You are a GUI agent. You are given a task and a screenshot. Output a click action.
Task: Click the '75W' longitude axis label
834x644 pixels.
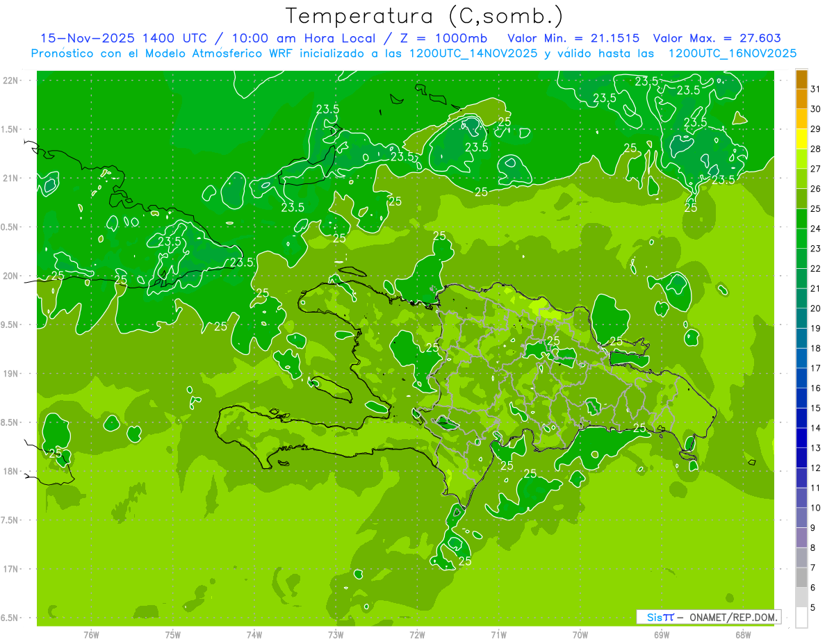click(x=172, y=634)
